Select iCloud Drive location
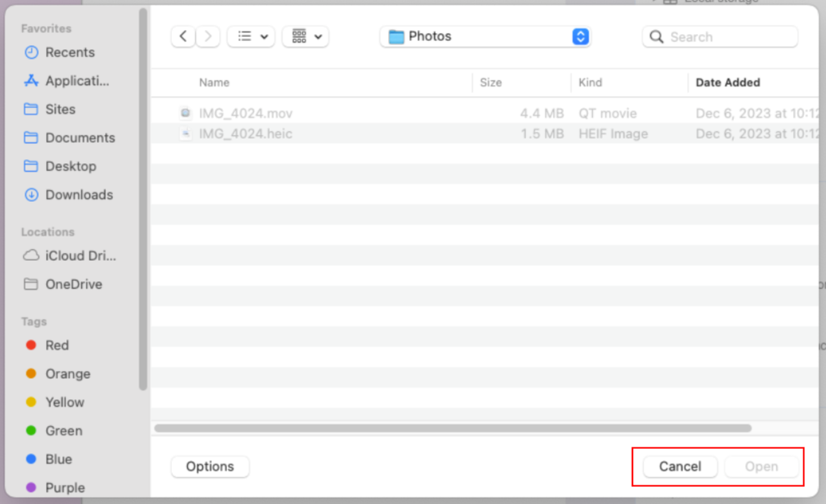Screen dimensions: 826x504 pos(80,256)
